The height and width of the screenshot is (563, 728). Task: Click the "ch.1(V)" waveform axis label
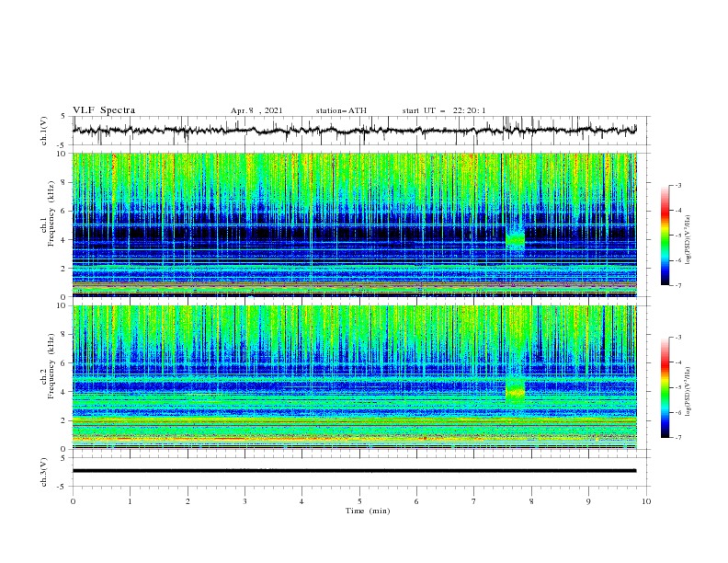click(44, 131)
